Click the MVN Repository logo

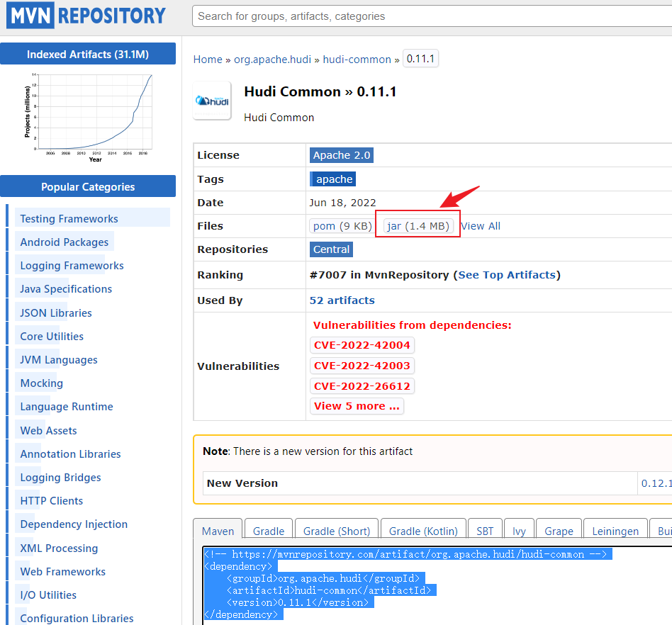click(86, 16)
